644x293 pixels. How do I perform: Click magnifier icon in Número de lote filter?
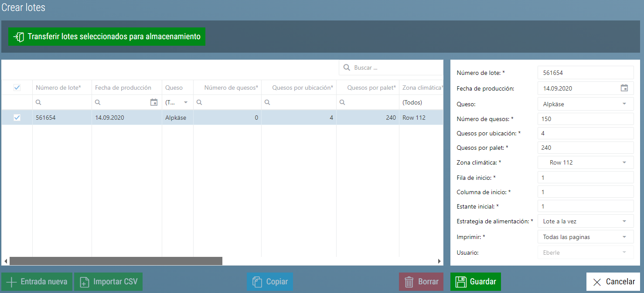coord(39,102)
